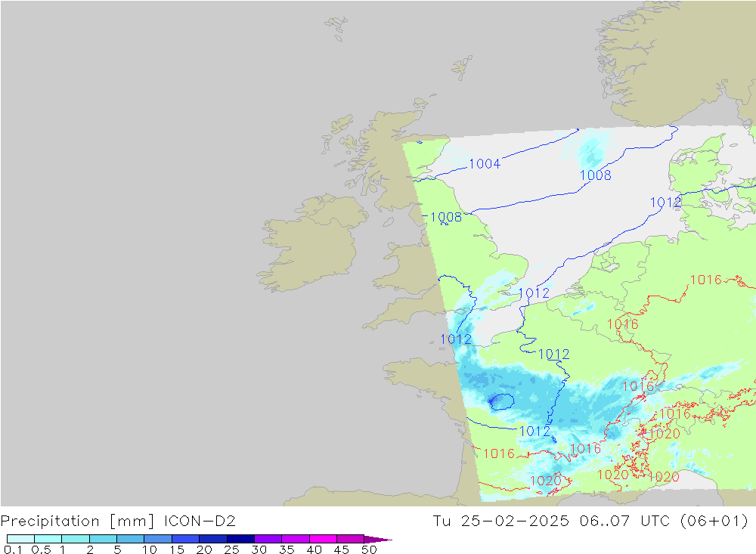The image size is (756, 554).
Task: Click the '0.1' legend tick label
Action: (x=13, y=549)
